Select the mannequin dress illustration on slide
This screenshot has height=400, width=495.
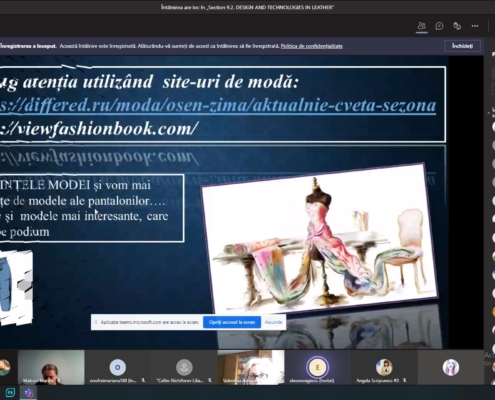[x=319, y=239]
